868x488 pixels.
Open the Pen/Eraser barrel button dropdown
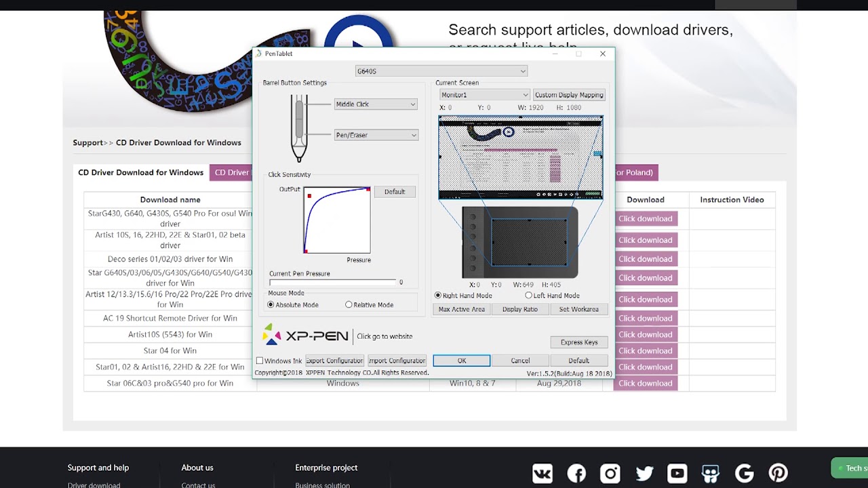point(376,135)
